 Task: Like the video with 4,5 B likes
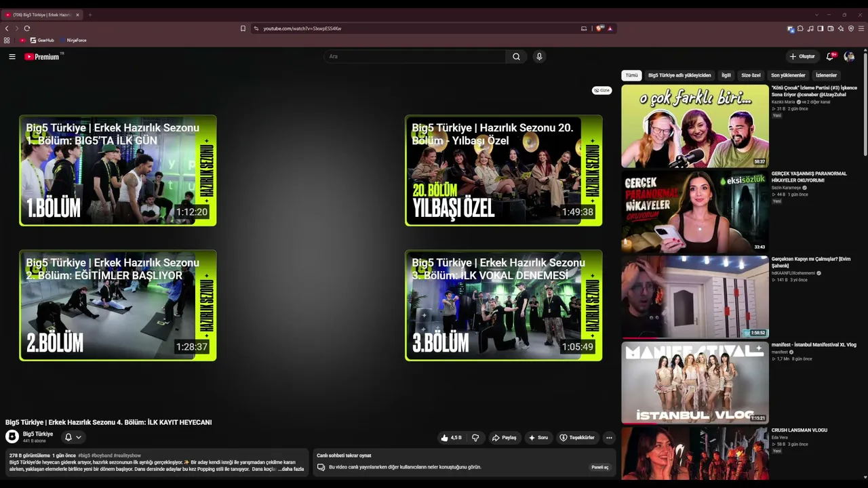tap(451, 438)
